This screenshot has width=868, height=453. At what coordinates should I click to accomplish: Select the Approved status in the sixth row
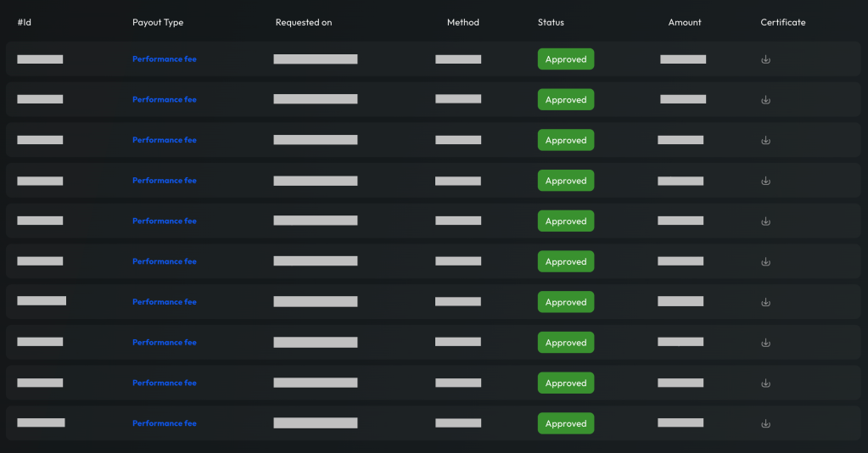[x=565, y=261]
